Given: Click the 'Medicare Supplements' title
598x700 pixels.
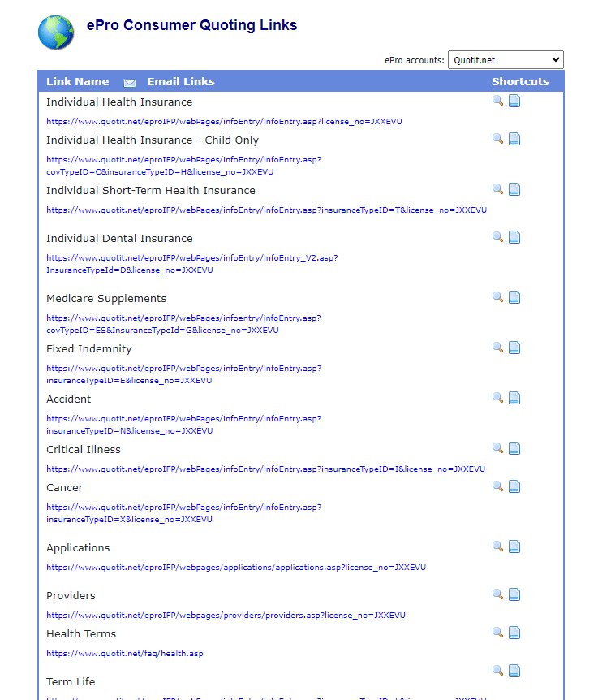Looking at the screenshot, I should [x=106, y=299].
